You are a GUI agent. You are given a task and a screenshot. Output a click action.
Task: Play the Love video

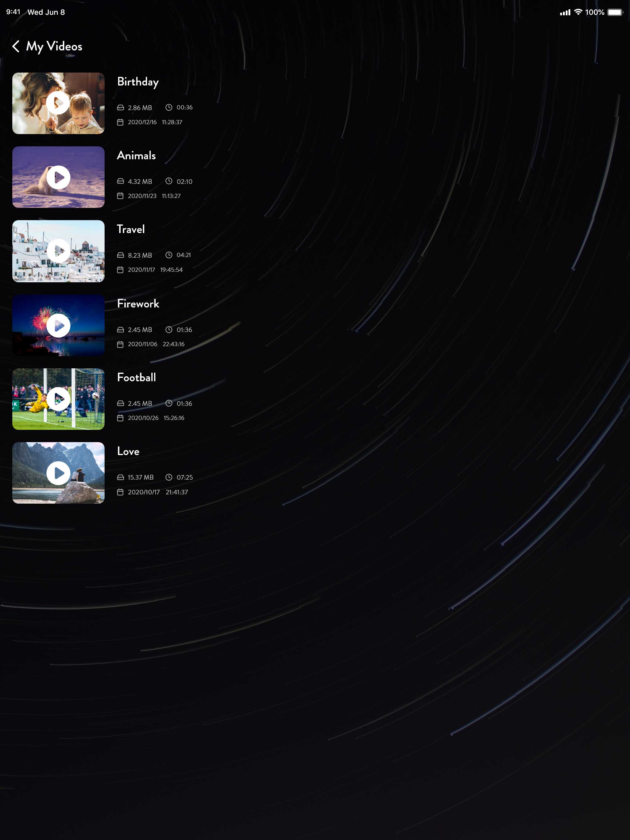tap(58, 473)
